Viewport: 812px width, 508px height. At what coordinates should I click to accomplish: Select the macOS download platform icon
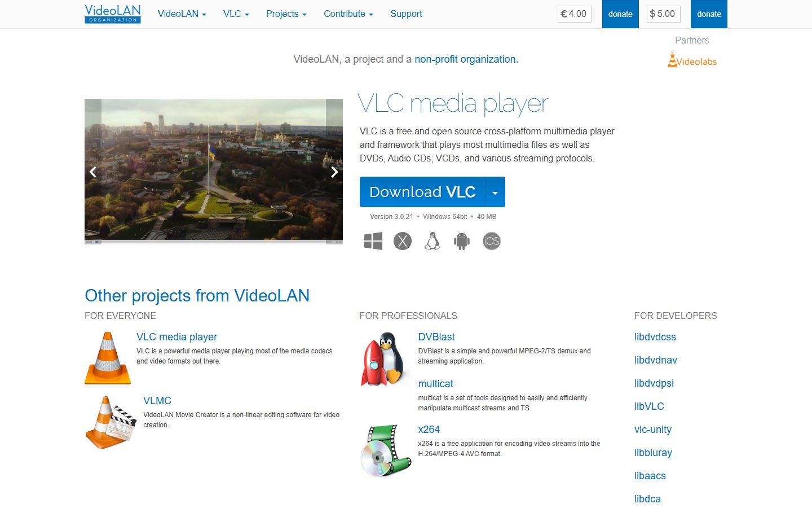(403, 240)
